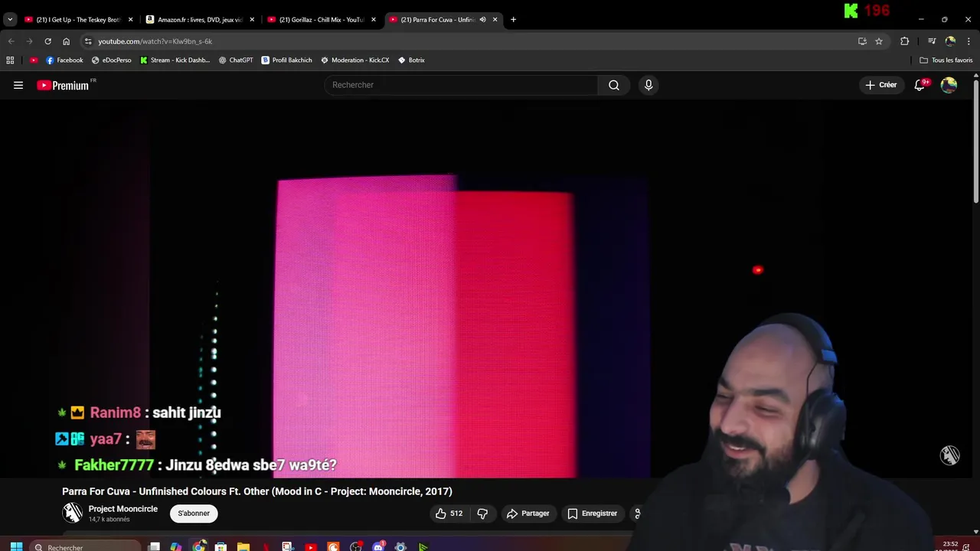Expand the Tous les favoris folder
The width and height of the screenshot is (980, 551).
(x=946, y=60)
